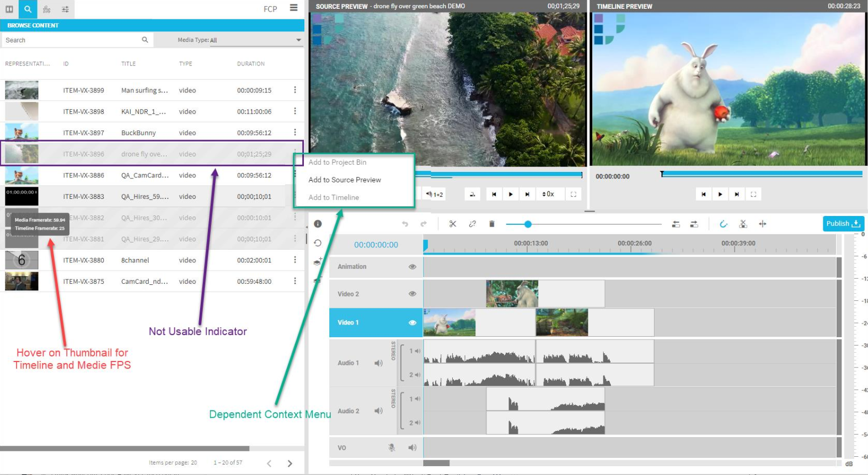Viewport: 868px width, 475px height.
Task: Click the Publish button
Action: (843, 224)
